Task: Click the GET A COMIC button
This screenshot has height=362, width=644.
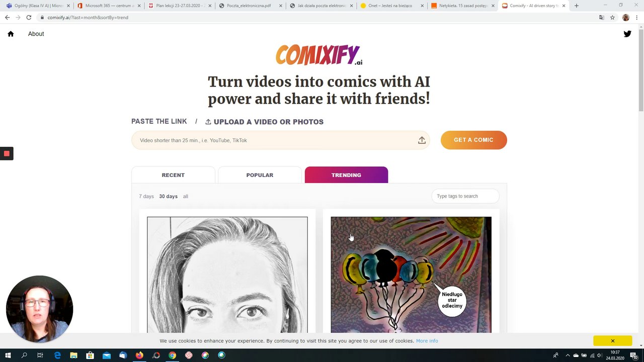Action: pyautogui.click(x=473, y=140)
